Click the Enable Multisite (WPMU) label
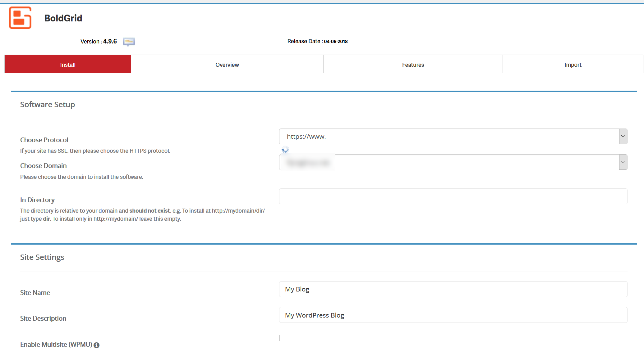Screen dimensions: 644x361 click(56, 345)
